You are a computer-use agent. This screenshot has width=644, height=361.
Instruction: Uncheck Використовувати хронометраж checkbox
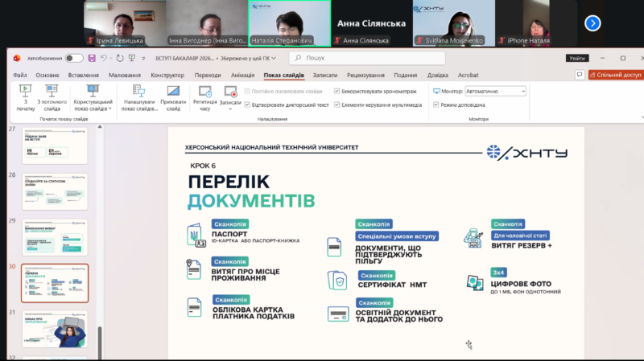pos(336,92)
